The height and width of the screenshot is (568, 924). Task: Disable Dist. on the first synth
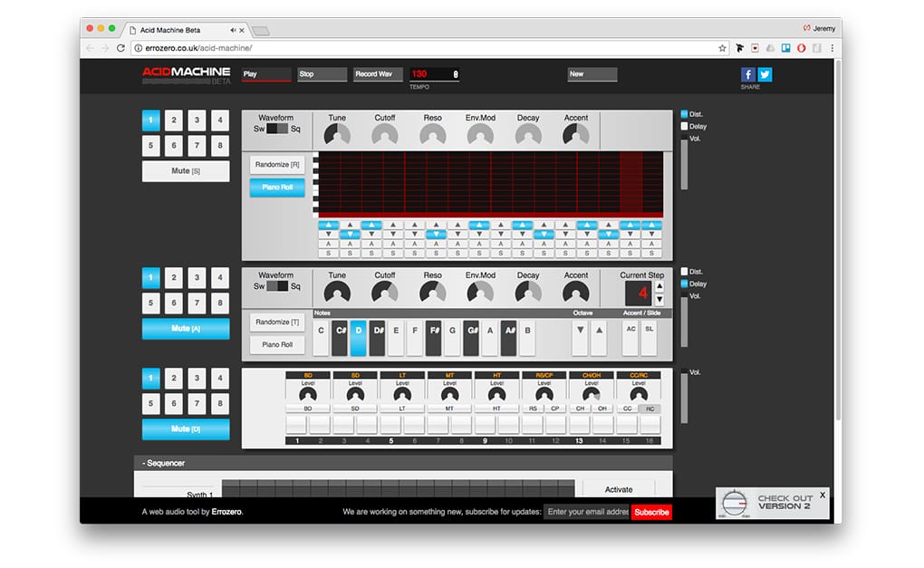pyautogui.click(x=685, y=114)
